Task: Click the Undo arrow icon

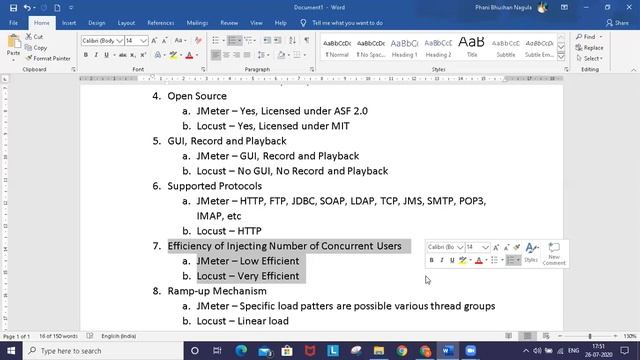Action: click(x=27, y=7)
